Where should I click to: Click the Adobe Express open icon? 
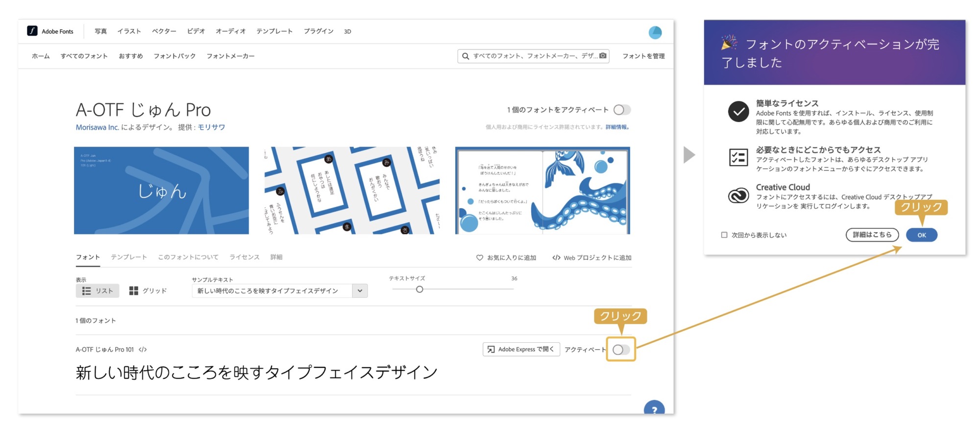[x=490, y=350]
